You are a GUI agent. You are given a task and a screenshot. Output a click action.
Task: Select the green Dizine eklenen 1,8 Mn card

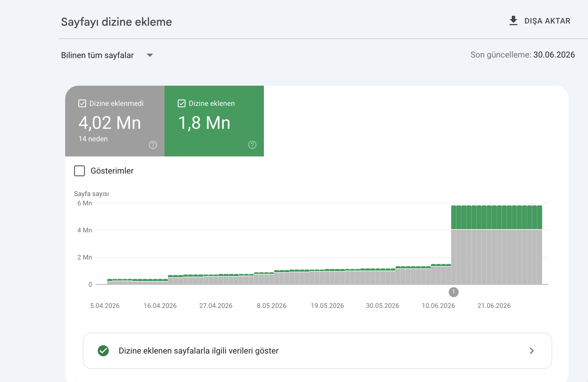click(x=214, y=121)
